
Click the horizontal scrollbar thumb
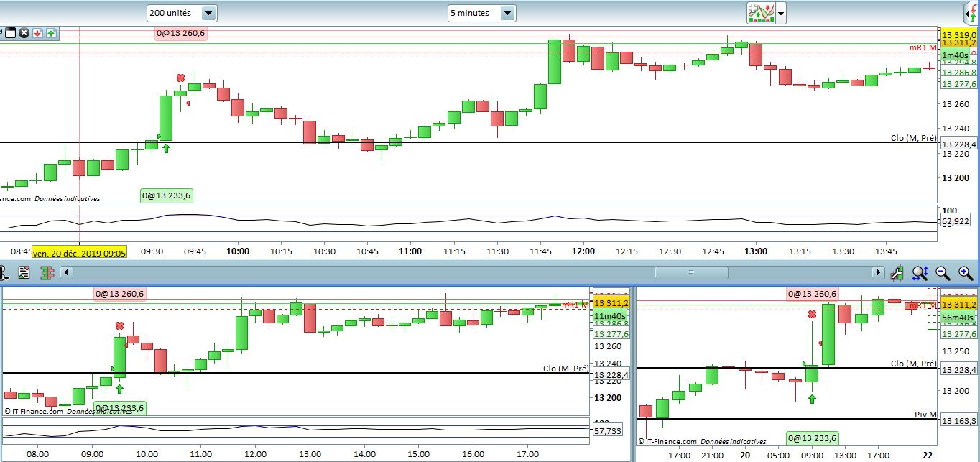[691, 272]
